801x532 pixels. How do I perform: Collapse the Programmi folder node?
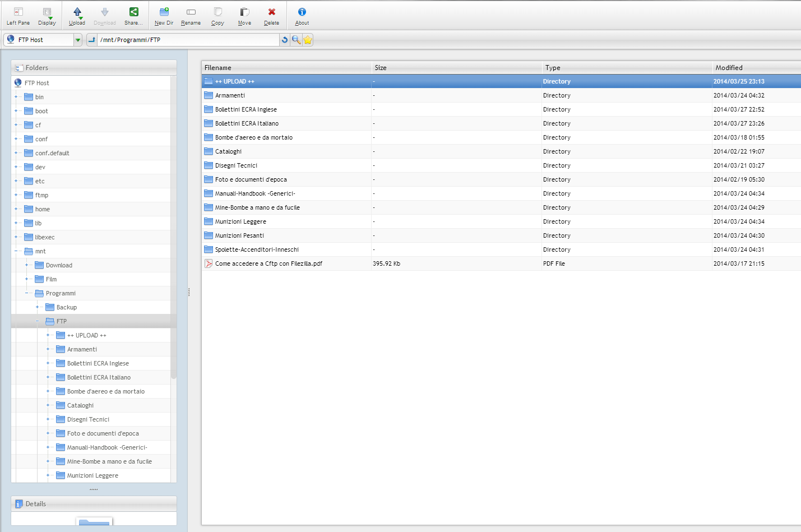tap(26, 293)
